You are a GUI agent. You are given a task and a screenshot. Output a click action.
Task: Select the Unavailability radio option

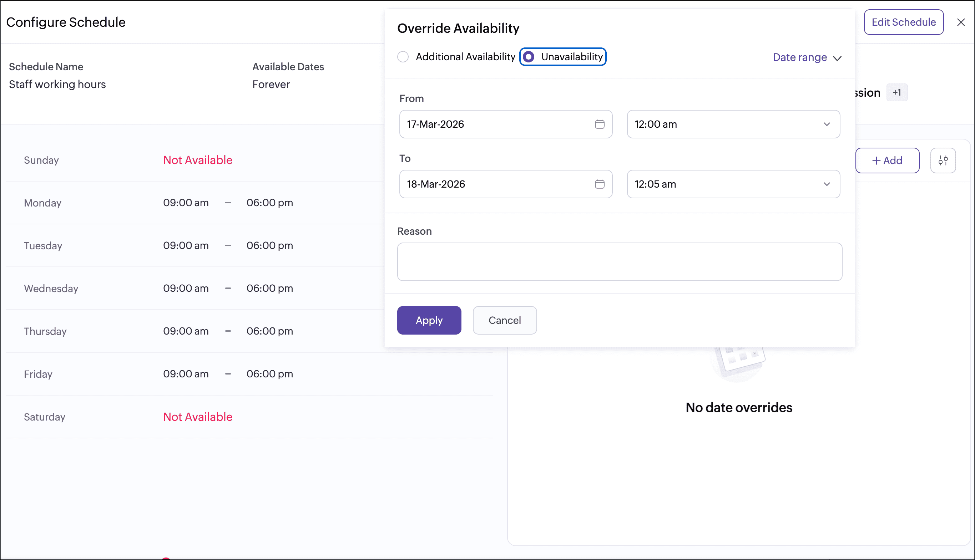coord(529,57)
